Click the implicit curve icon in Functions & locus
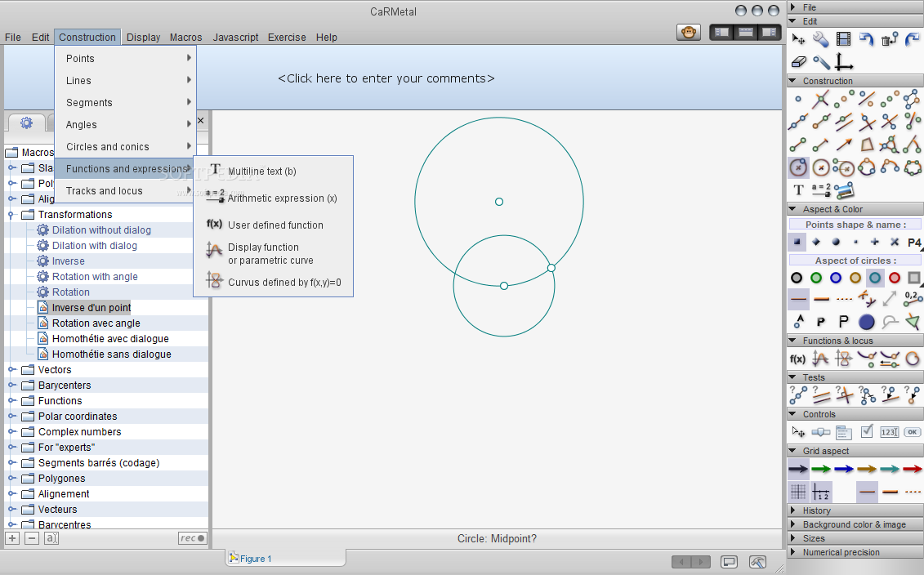Image resolution: width=924 pixels, height=575 pixels. pos(844,359)
